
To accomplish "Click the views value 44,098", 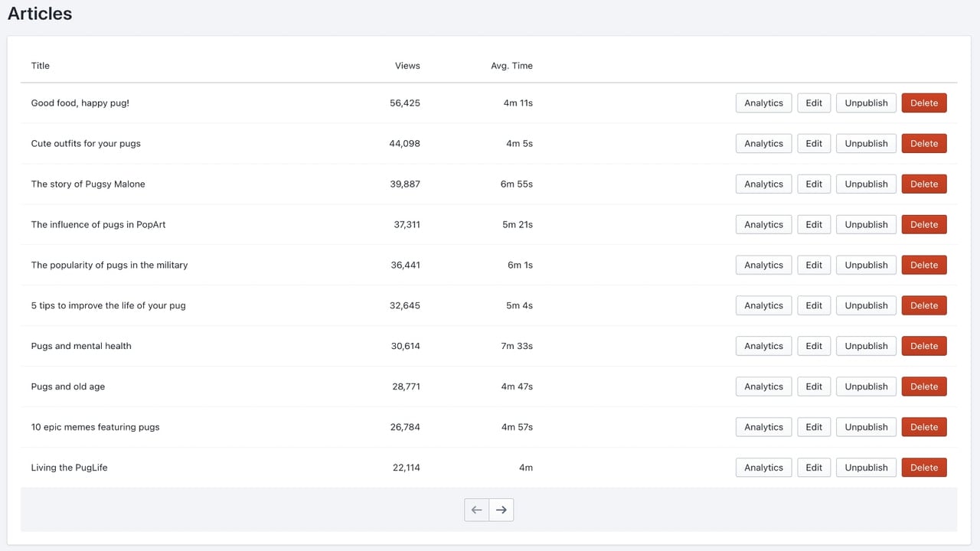I will 405,144.
